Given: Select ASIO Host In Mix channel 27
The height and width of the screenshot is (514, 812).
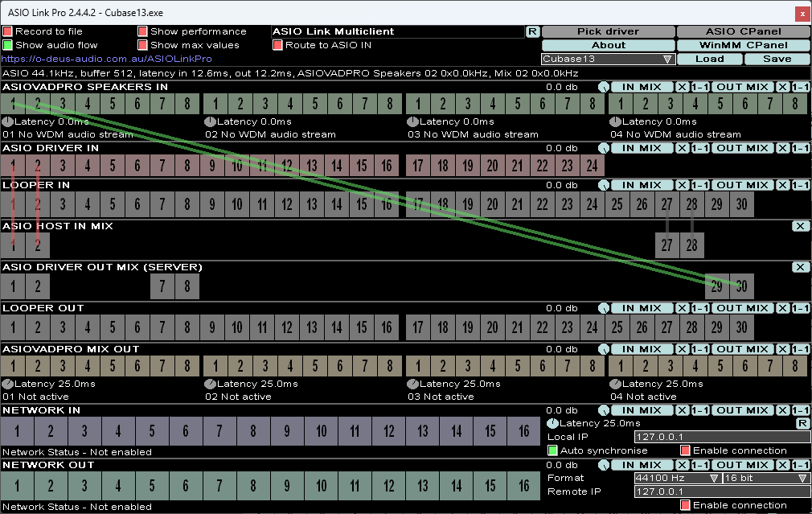Looking at the screenshot, I should tap(666, 245).
